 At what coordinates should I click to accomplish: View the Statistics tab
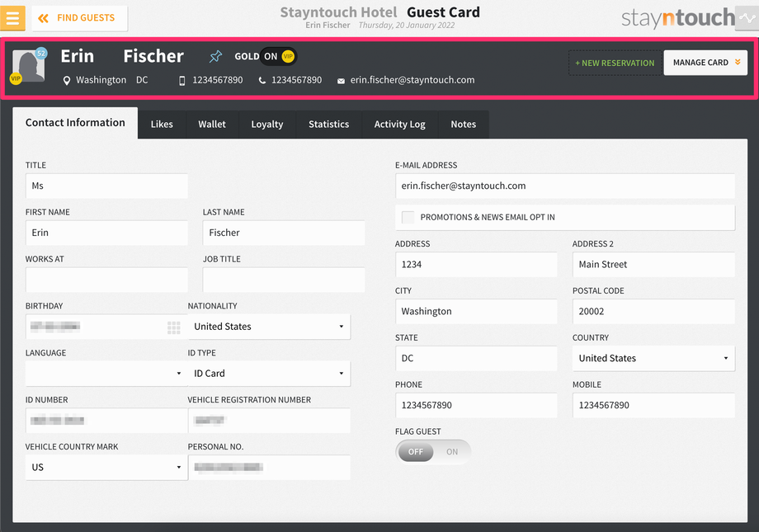pos(328,125)
